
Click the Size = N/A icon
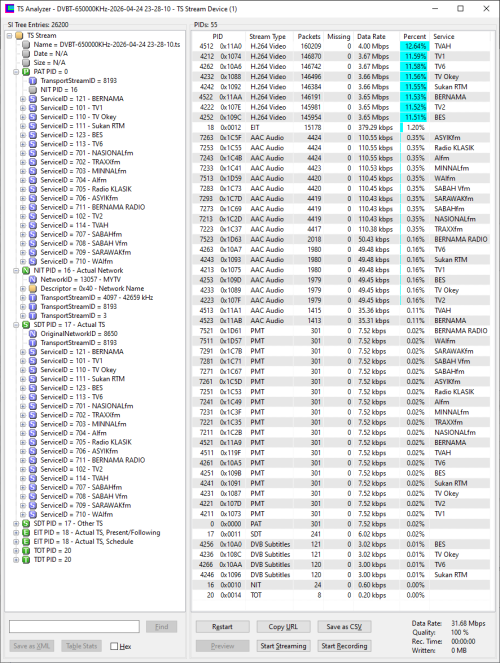tap(26, 63)
